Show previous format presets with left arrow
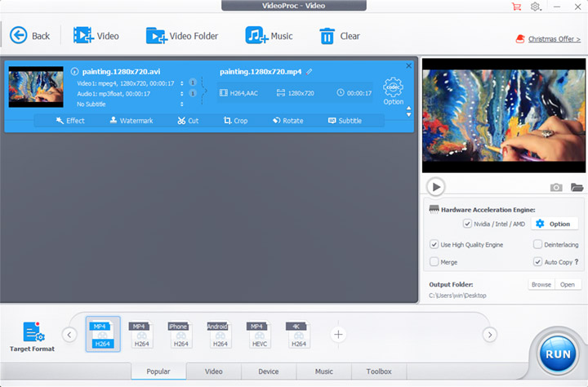 [69, 335]
